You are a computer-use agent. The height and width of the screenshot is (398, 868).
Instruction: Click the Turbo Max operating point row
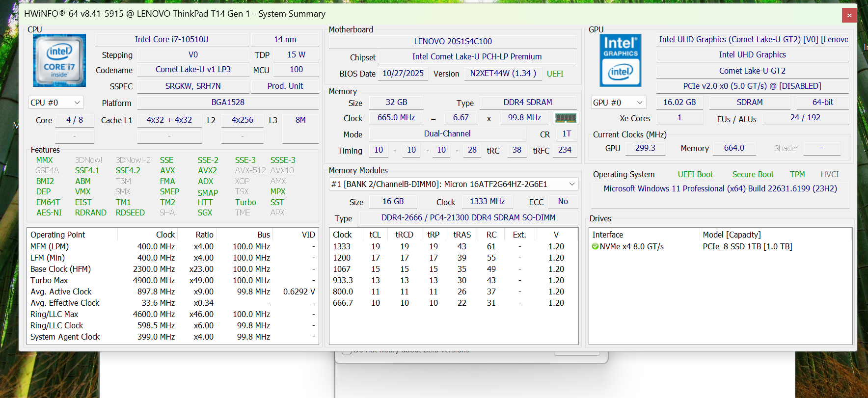[x=173, y=280]
